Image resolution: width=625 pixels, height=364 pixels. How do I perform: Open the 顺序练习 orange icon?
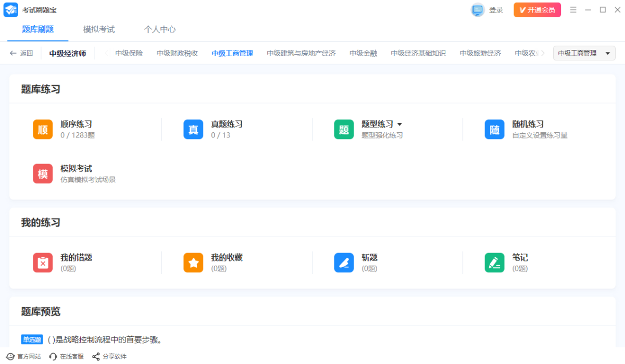[x=43, y=130]
